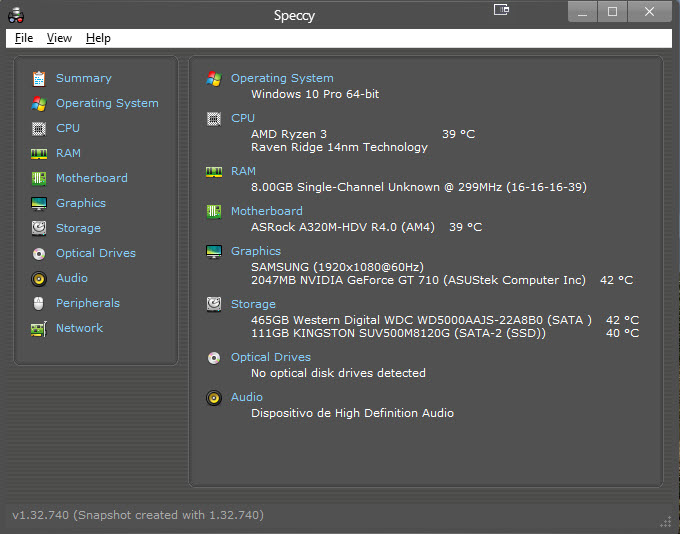The height and width of the screenshot is (534, 680).
Task: Click the Audio heading link in summary
Action: [247, 397]
